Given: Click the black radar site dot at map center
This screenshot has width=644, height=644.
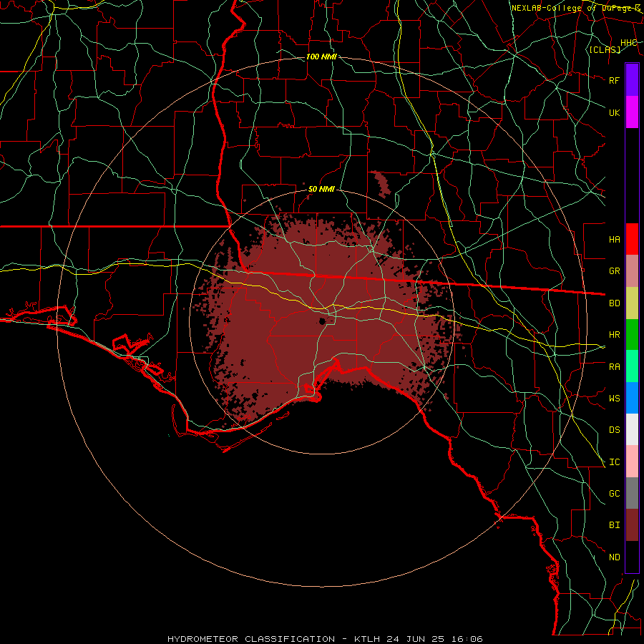Looking at the screenshot, I should [x=322, y=321].
